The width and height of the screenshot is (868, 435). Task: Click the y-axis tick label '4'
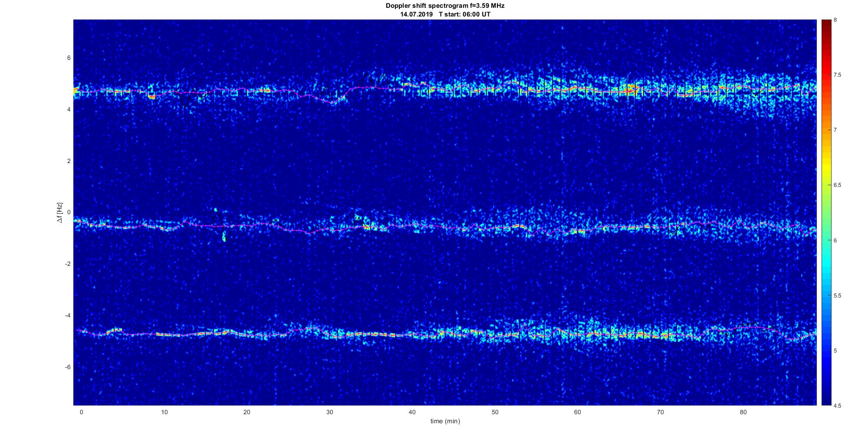[x=69, y=110]
